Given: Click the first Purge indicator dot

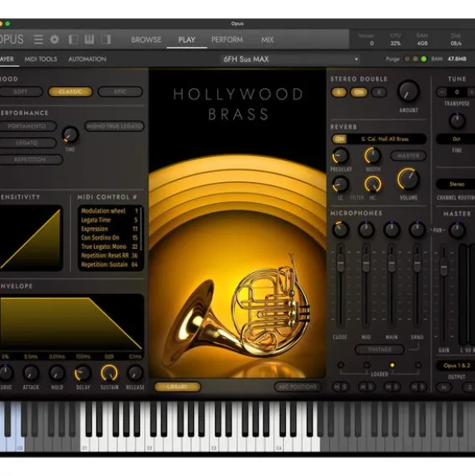Looking at the screenshot, I should [407, 59].
